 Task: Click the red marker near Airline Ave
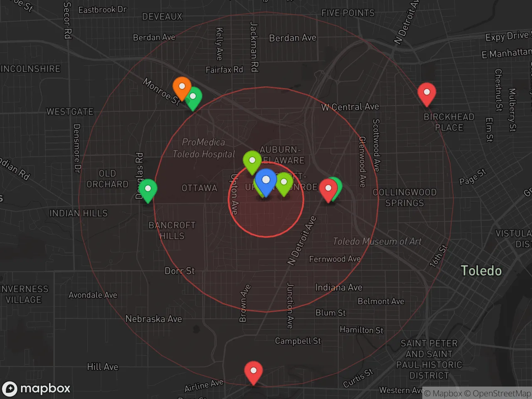pyautogui.click(x=253, y=371)
